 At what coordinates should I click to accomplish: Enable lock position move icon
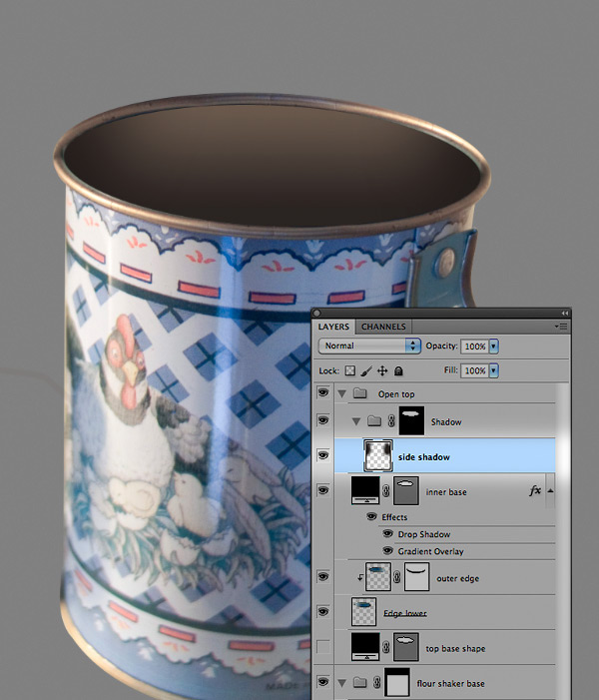pos(382,371)
